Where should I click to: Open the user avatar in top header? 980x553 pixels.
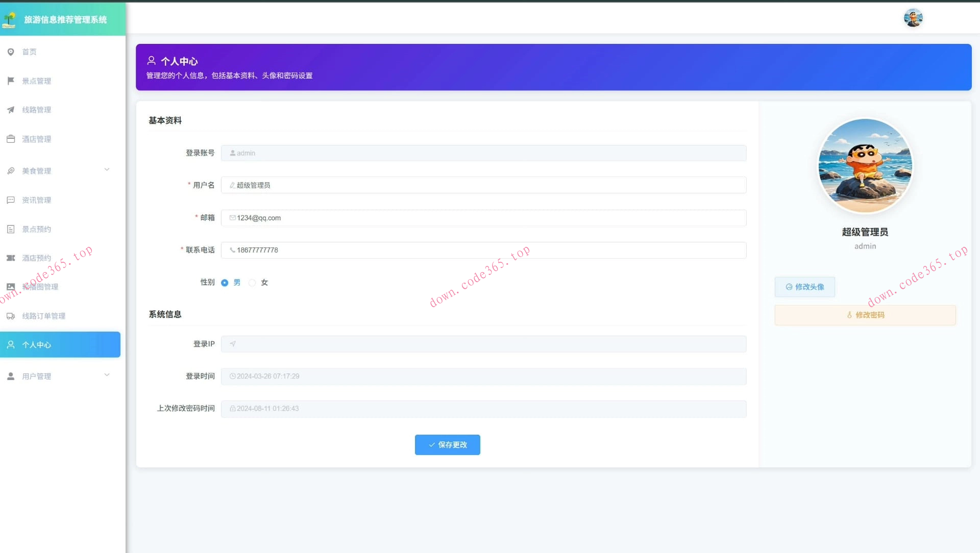click(x=913, y=18)
